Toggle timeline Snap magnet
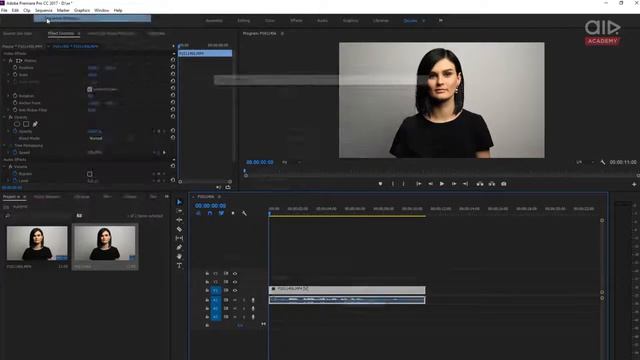This screenshot has width=640, height=360. [210, 213]
